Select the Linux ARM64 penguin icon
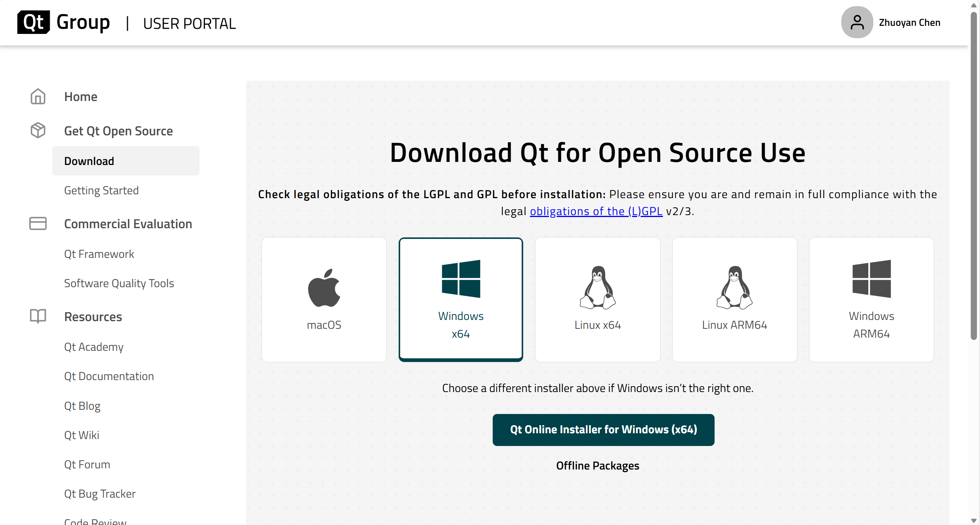Screen dimensions: 980x525 pyautogui.click(x=735, y=288)
